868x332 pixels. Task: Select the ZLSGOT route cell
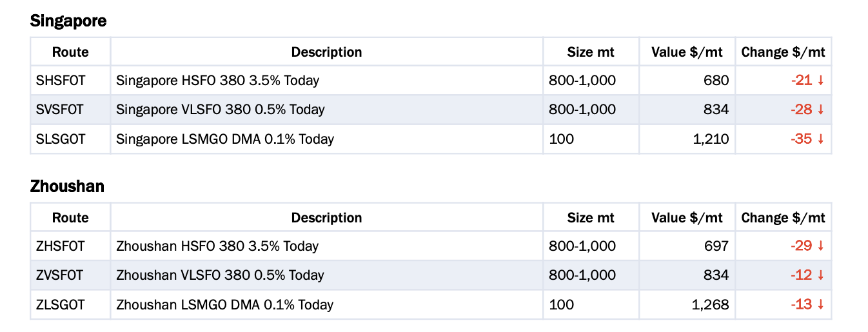click(70, 304)
